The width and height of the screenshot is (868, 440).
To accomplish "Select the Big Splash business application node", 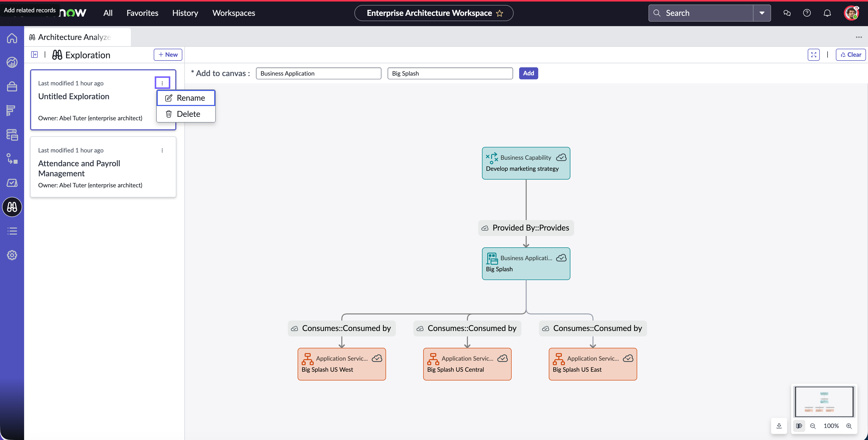I will pos(526,263).
